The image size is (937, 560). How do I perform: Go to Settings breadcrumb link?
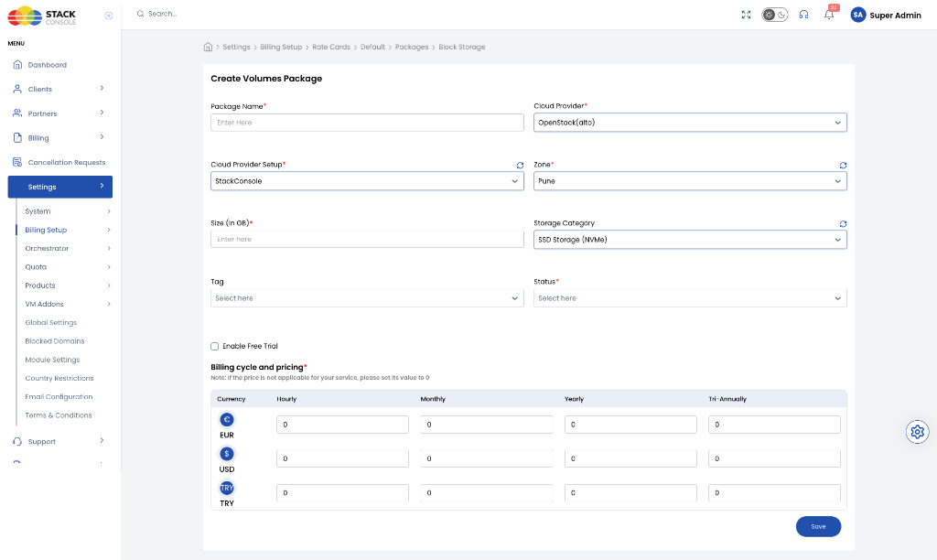[x=237, y=47]
